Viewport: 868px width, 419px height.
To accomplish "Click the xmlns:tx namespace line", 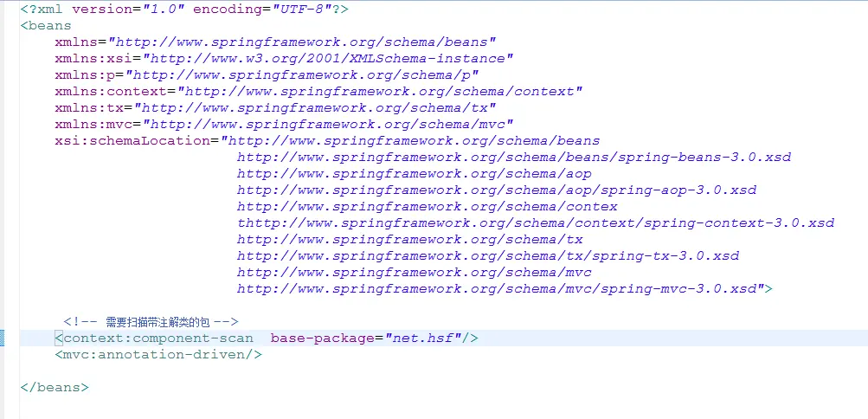I will [x=275, y=107].
